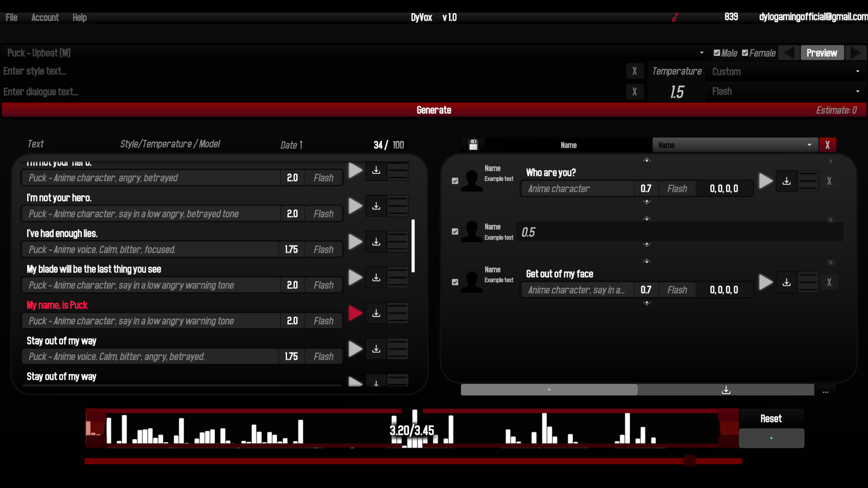868x488 pixels.
Task: Remove the "Get out of my face" item with X
Action: pyautogui.click(x=829, y=282)
